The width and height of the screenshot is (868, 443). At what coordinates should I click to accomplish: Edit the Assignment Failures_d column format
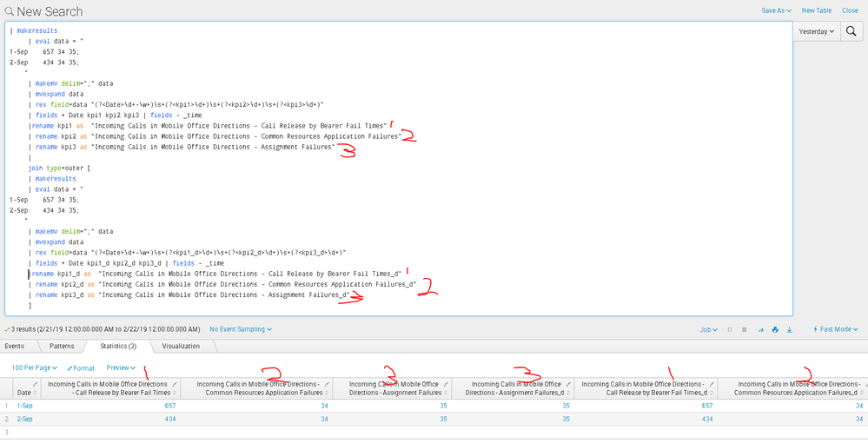pos(569,383)
